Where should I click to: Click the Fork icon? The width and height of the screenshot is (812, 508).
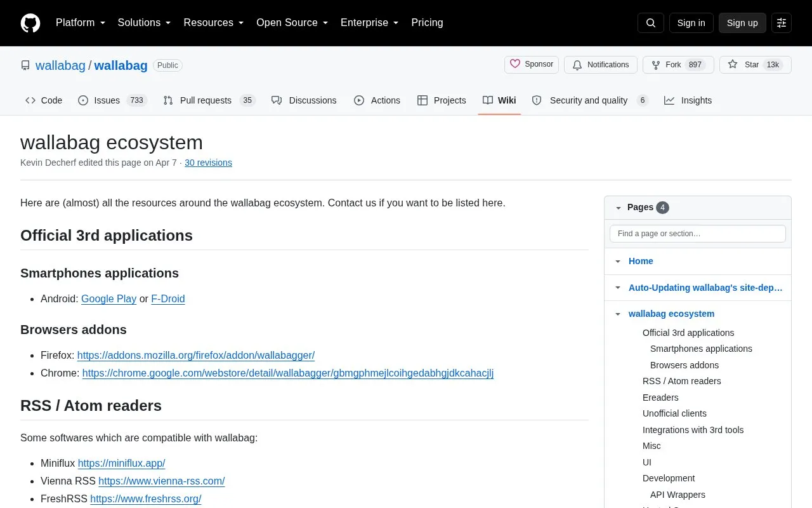[656, 65]
